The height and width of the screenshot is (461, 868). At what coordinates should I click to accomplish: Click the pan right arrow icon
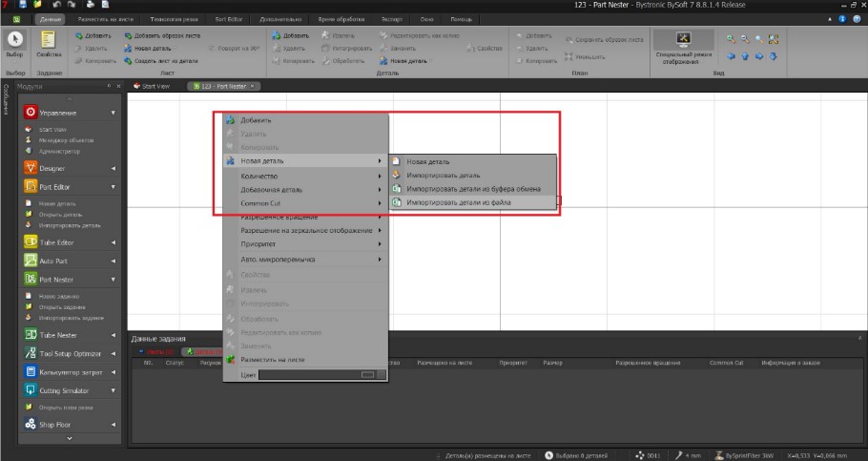[x=759, y=56]
